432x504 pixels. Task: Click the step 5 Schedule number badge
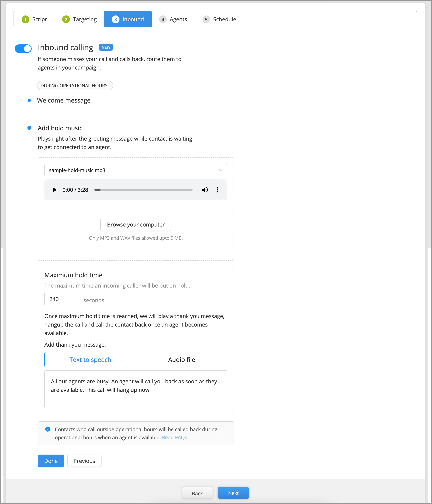[206, 19]
